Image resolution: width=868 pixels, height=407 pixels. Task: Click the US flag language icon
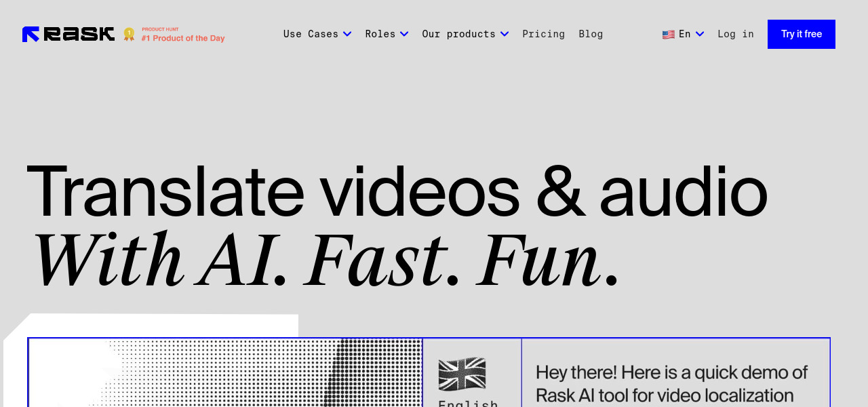pyautogui.click(x=669, y=35)
